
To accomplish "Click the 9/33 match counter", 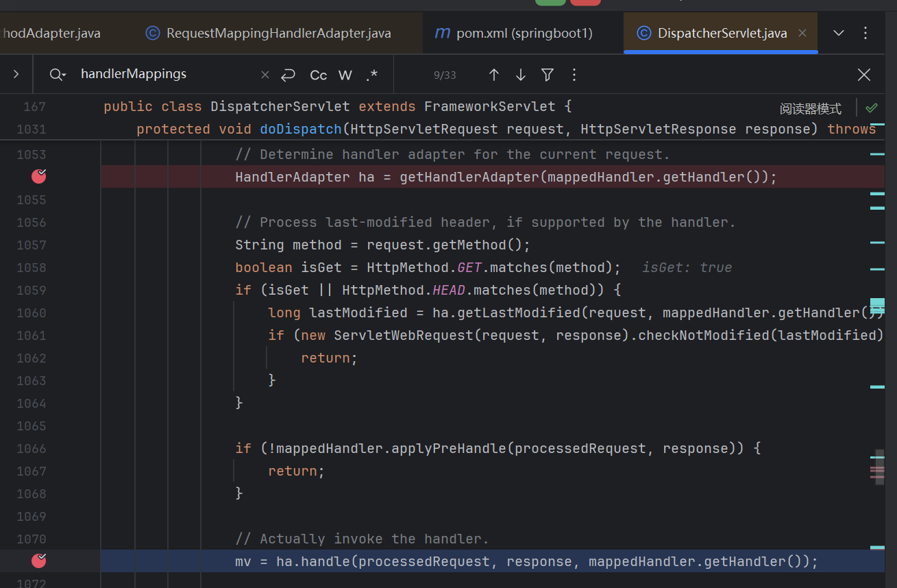I will click(x=445, y=75).
